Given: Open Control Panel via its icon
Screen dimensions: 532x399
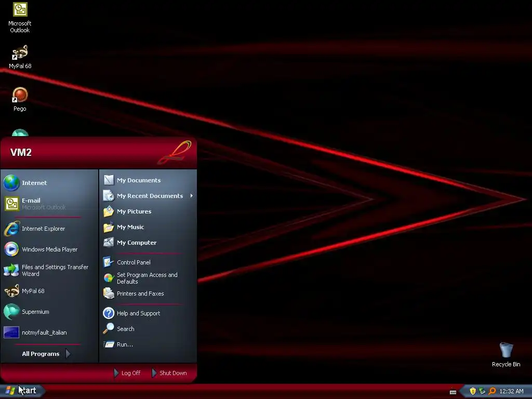Looking at the screenshot, I should 109,262.
